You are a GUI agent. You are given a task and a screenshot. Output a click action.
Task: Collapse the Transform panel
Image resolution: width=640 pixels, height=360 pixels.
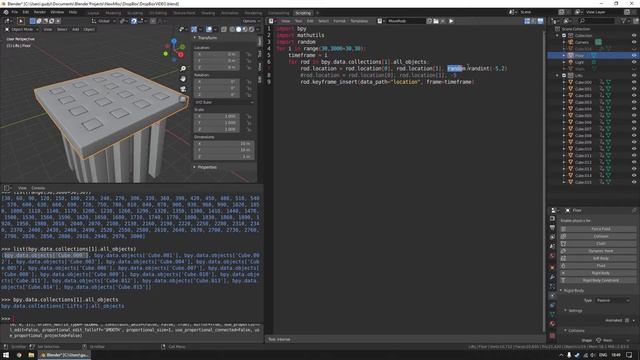click(x=206, y=38)
